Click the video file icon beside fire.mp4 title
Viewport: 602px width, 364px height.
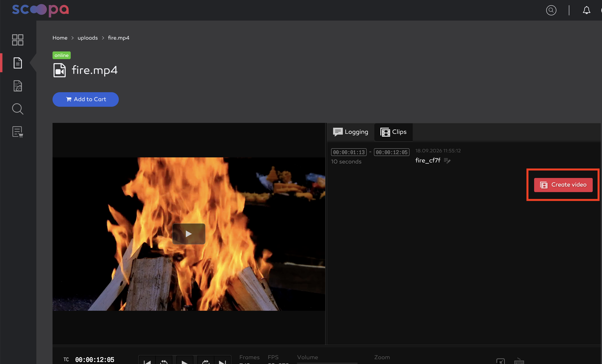coord(59,70)
